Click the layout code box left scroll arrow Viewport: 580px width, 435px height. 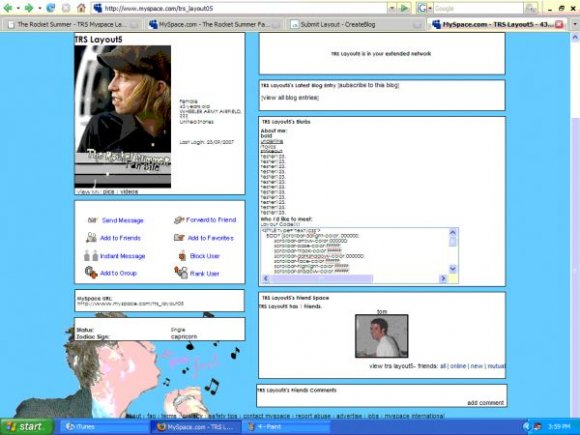click(x=266, y=278)
